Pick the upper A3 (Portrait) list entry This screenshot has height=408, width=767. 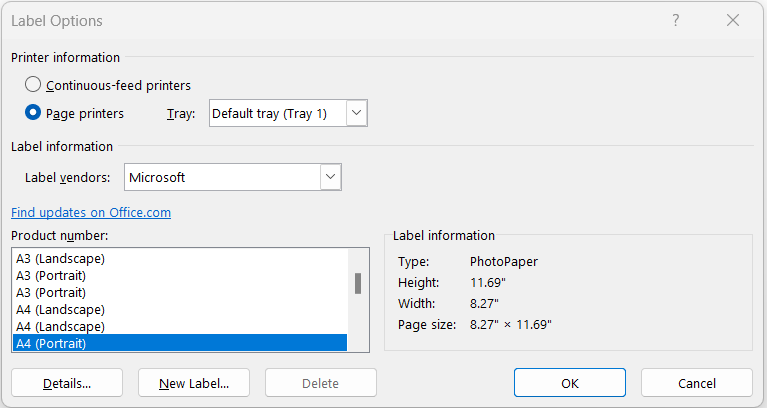click(180, 275)
